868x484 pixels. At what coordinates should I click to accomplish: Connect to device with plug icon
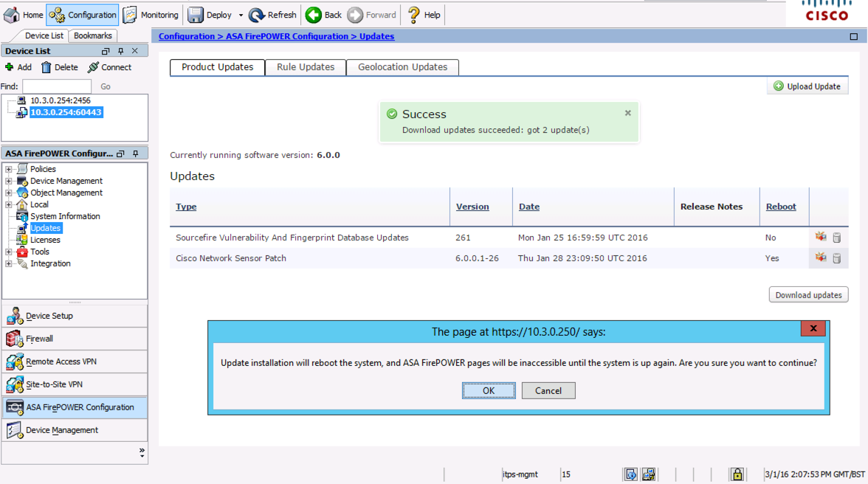93,67
